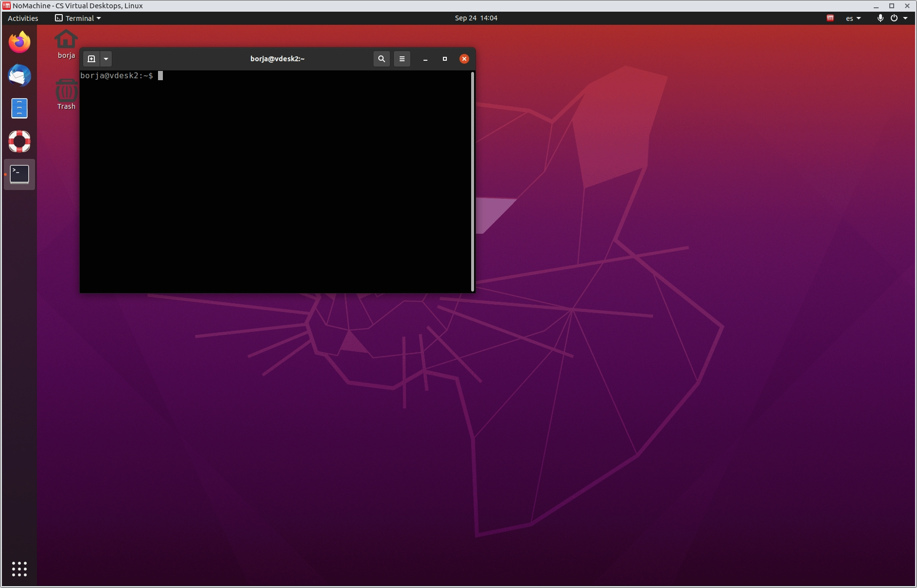Open a new terminal tab
This screenshot has height=588, width=917.
pyautogui.click(x=91, y=59)
